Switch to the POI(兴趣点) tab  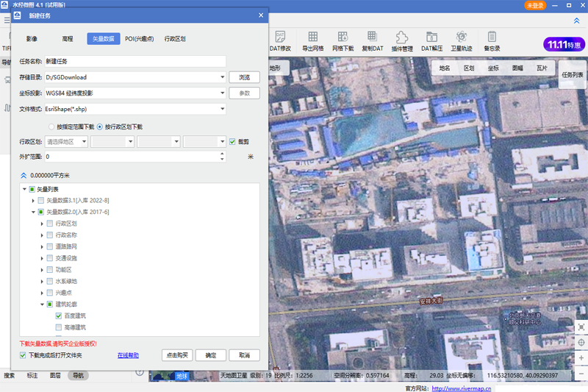(139, 38)
